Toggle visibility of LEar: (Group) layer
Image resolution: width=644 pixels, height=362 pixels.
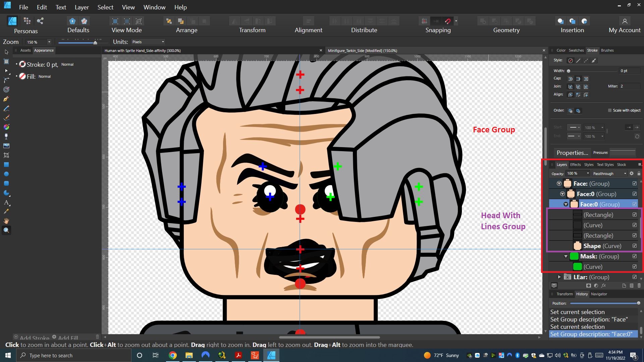(x=635, y=277)
